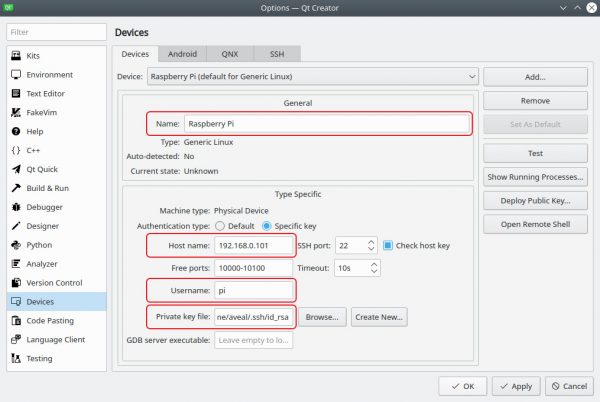This screenshot has height=402, width=600.
Task: Open the Python settings icon
Action: click(16, 245)
